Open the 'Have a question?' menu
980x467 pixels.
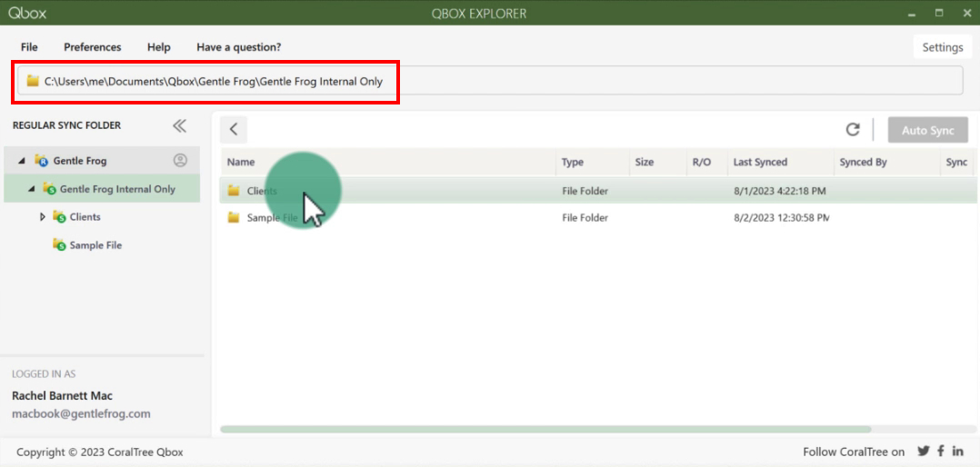pyautogui.click(x=239, y=47)
